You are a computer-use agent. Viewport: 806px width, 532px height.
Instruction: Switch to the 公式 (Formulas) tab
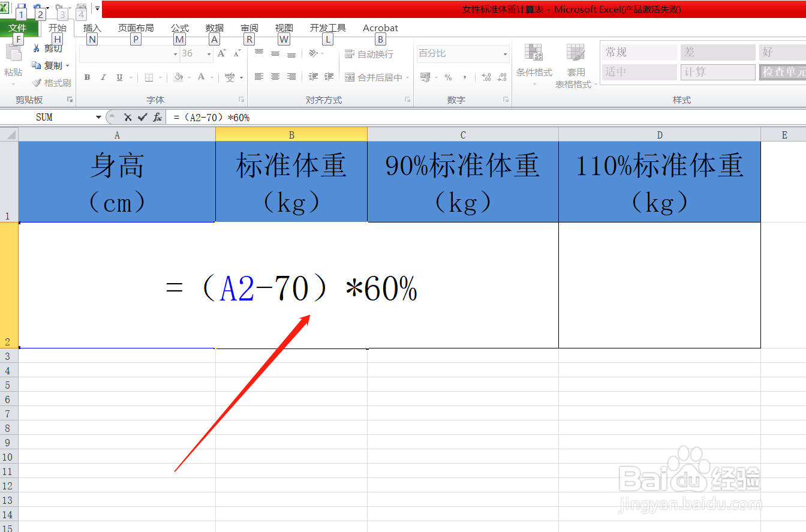pos(180,28)
